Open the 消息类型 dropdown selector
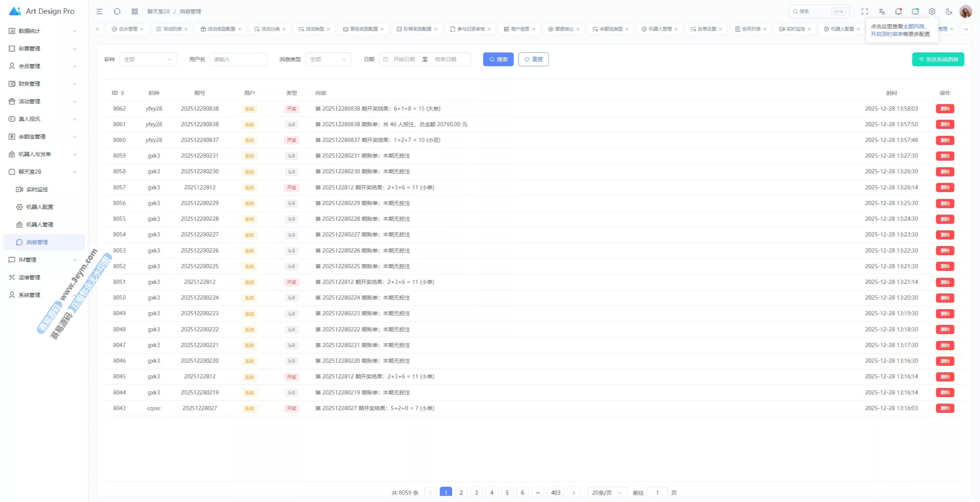Screen dimensions: 980x502 328,59
